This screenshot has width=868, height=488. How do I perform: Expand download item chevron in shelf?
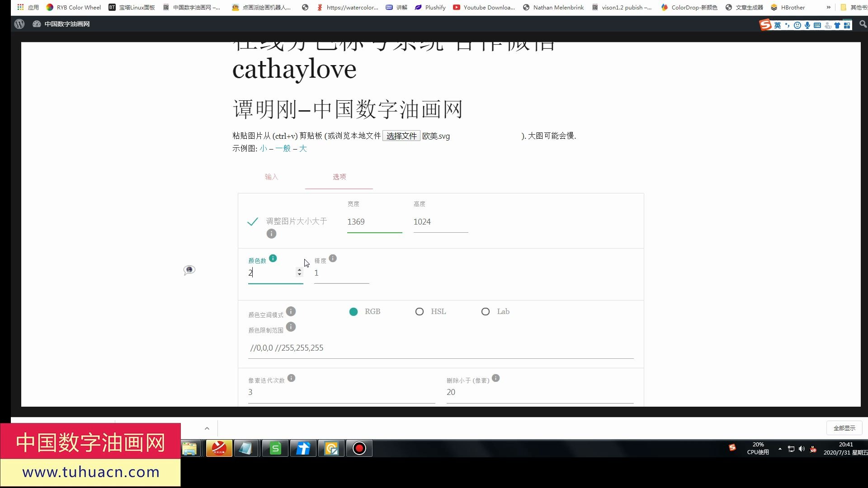pos(207,428)
